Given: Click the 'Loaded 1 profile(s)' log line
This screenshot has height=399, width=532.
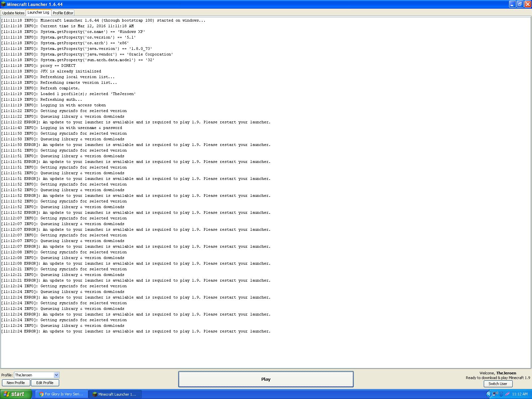Looking at the screenshot, I should point(68,94).
